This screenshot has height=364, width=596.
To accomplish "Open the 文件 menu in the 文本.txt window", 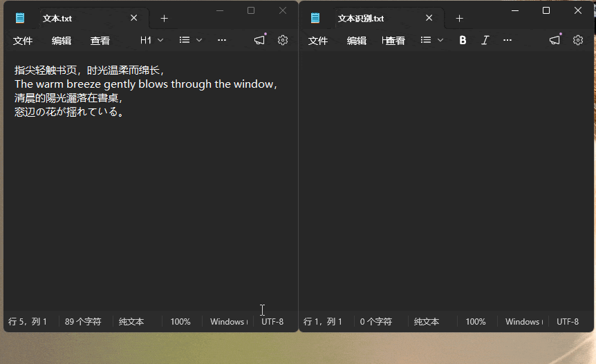I will 23,41.
